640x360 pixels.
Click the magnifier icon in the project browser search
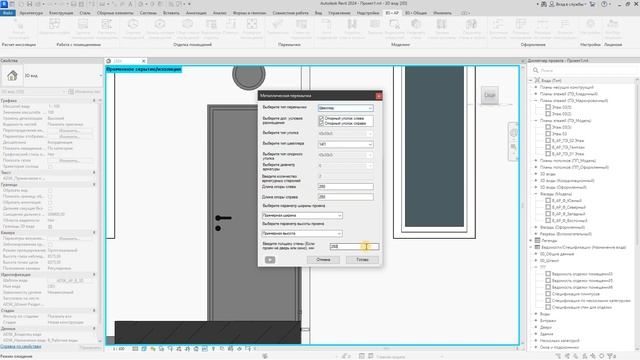(536, 70)
